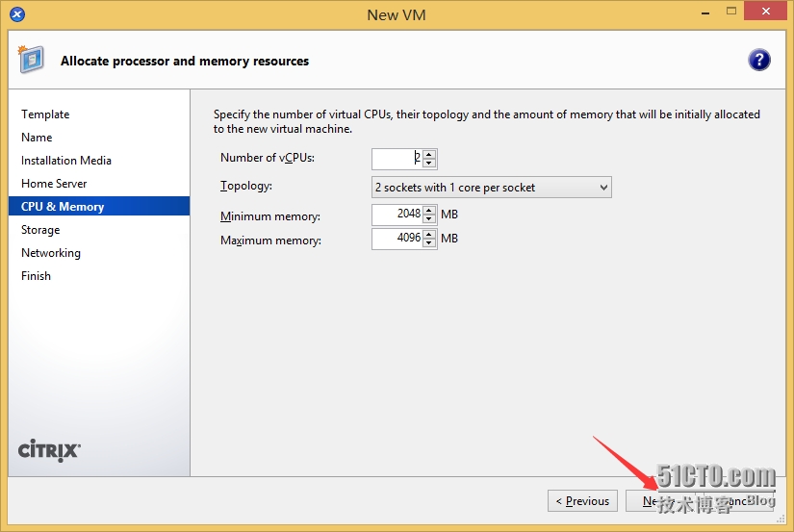Image resolution: width=794 pixels, height=532 pixels.
Task: Open the Installation Media step
Action: (x=66, y=161)
